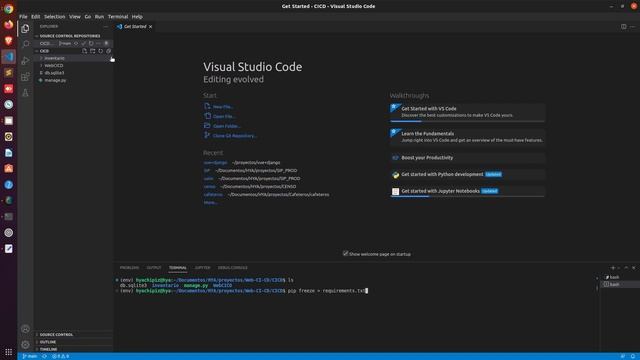640x360 pixels.
Task: Open errors and warnings count in status bar
Action: point(60,356)
